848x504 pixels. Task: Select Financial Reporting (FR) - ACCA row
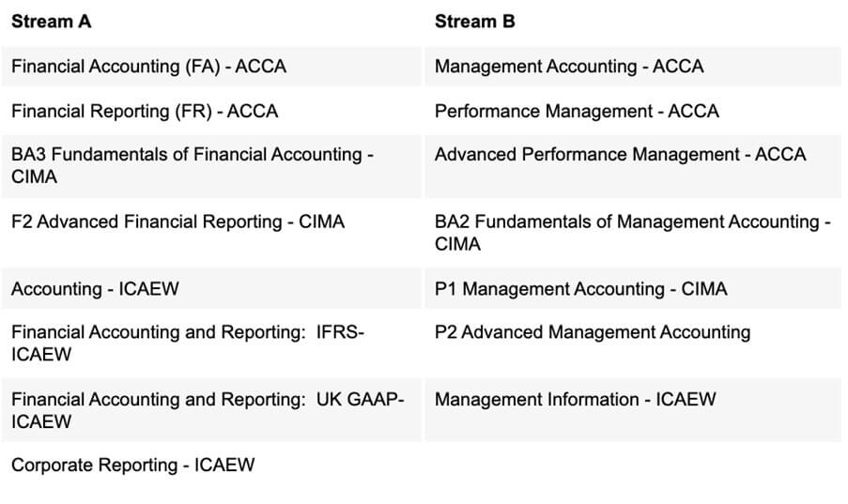click(211, 111)
